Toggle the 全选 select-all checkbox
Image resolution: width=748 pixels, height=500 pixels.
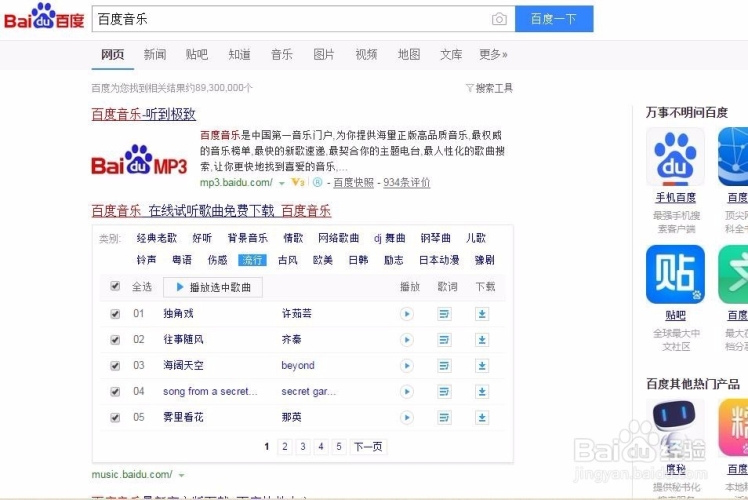click(115, 286)
